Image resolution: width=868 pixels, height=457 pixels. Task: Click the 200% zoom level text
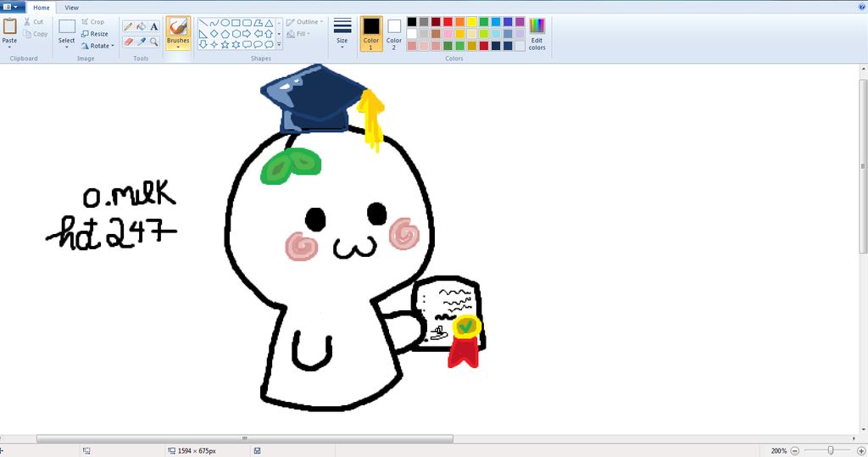click(778, 451)
